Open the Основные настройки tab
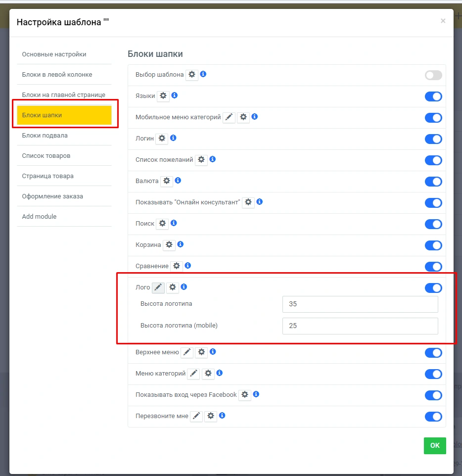Image resolution: width=462 pixels, height=476 pixels. (x=54, y=54)
